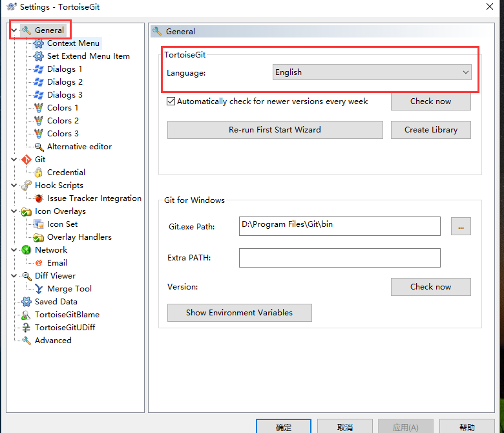Screen dimensions: 504x433
Task: Click the red Git diamond icon
Action: (26, 160)
